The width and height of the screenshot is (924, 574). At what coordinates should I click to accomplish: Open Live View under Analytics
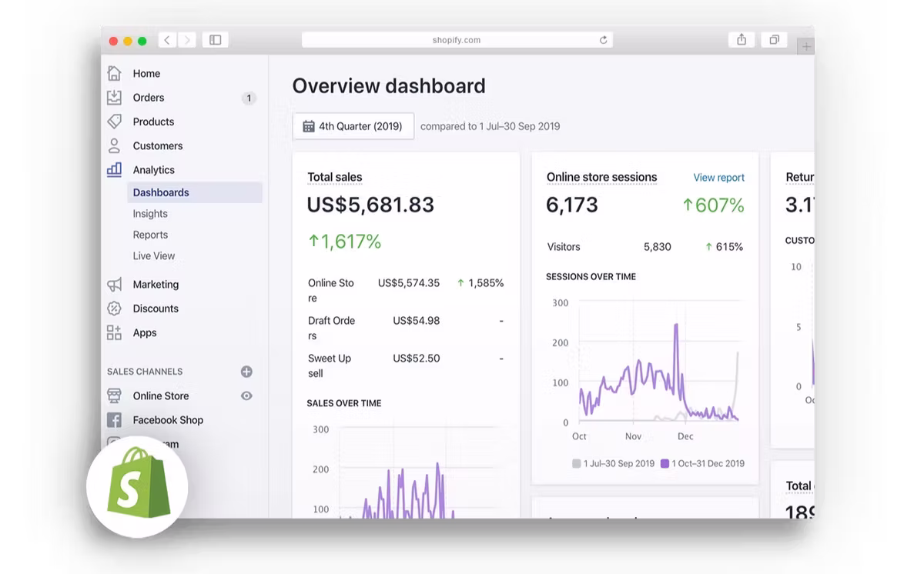[154, 255]
